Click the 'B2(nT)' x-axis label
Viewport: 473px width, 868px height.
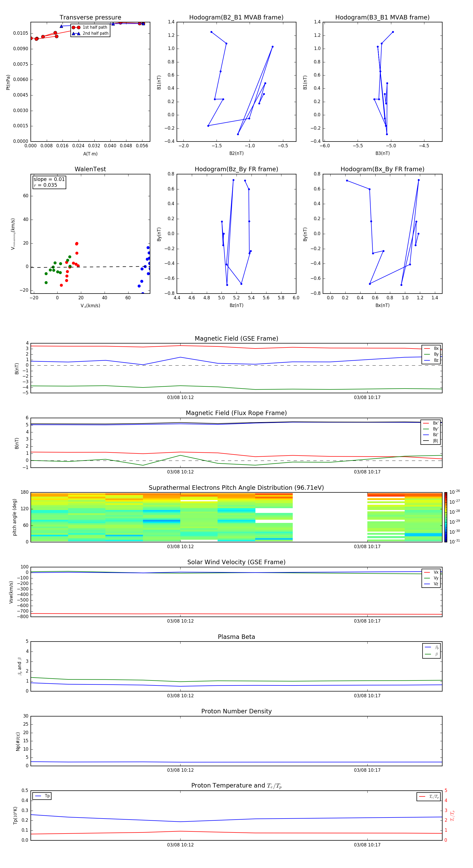[236, 153]
